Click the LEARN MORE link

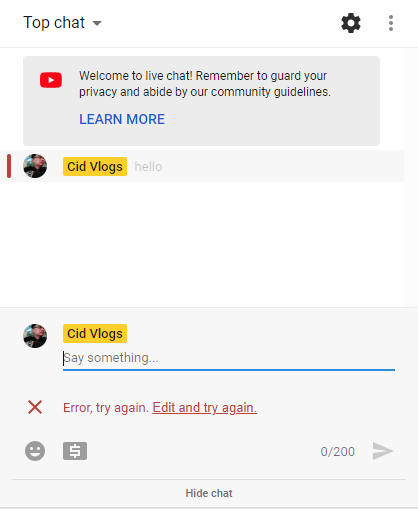(x=122, y=119)
